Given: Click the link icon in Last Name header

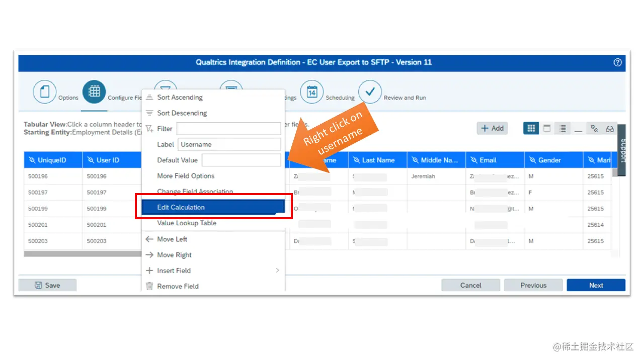Looking at the screenshot, I should 357,160.
